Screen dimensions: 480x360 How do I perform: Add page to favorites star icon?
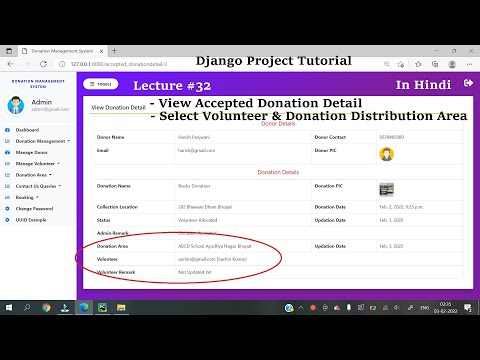(401, 64)
